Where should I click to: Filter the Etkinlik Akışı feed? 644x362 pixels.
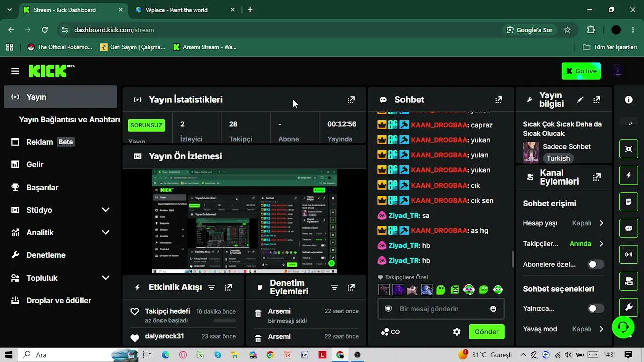coord(212,287)
